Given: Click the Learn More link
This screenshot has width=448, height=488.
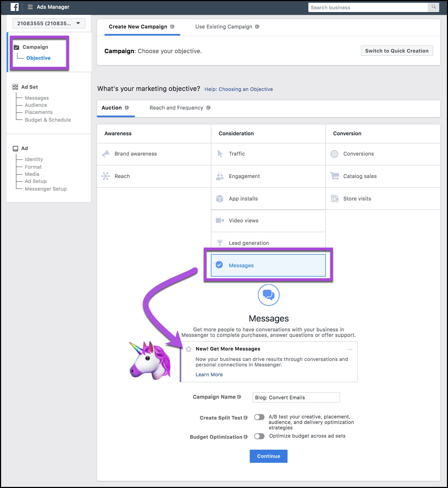Looking at the screenshot, I should [x=209, y=374].
